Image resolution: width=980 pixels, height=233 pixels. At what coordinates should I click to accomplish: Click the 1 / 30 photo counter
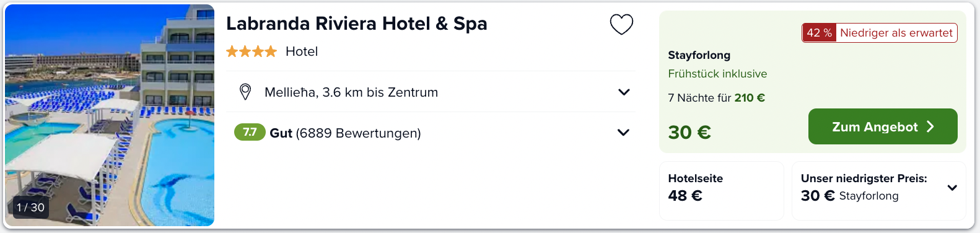point(30,208)
